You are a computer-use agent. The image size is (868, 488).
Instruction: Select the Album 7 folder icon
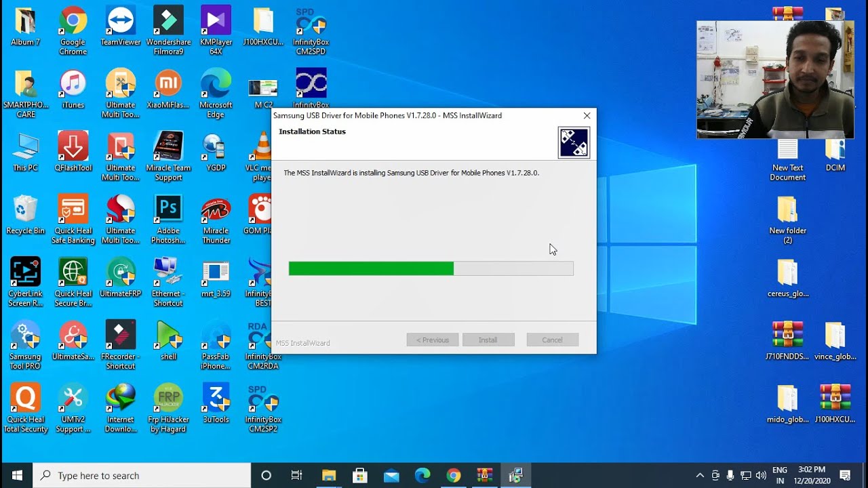click(25, 27)
